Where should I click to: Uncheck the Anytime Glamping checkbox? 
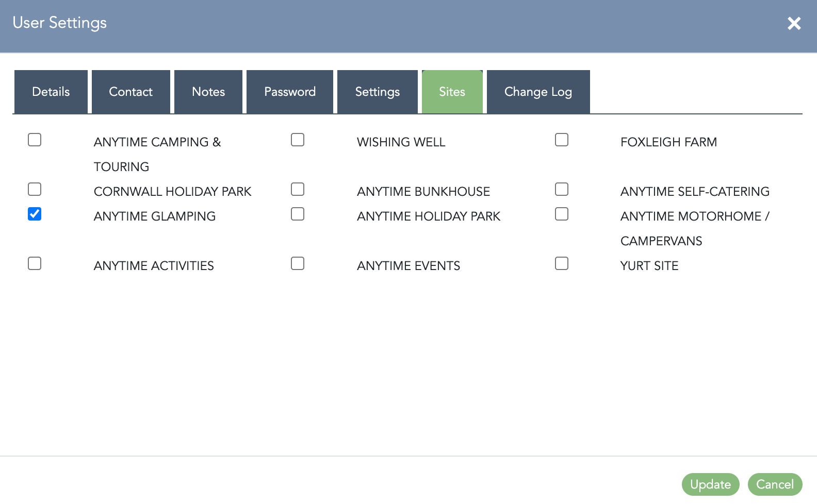(35, 214)
